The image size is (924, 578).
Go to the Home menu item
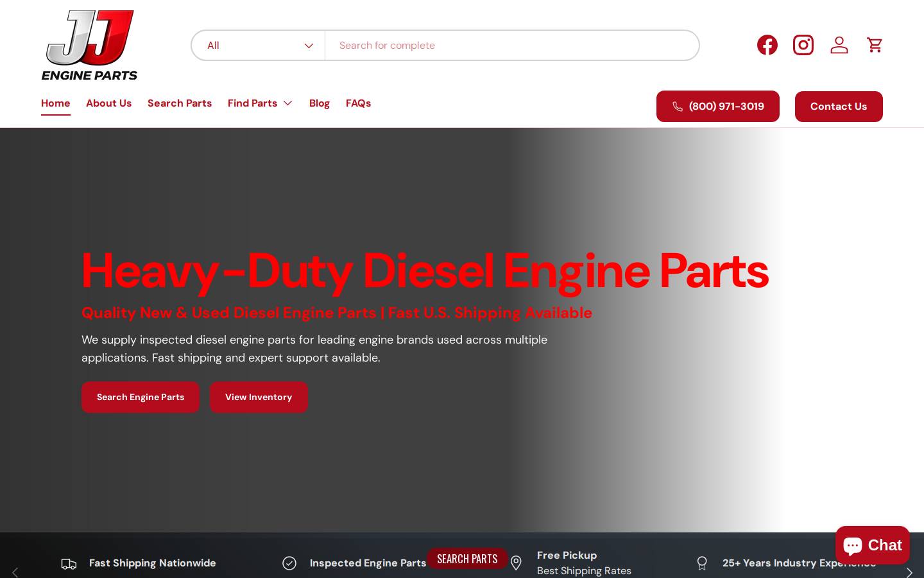coord(56,103)
